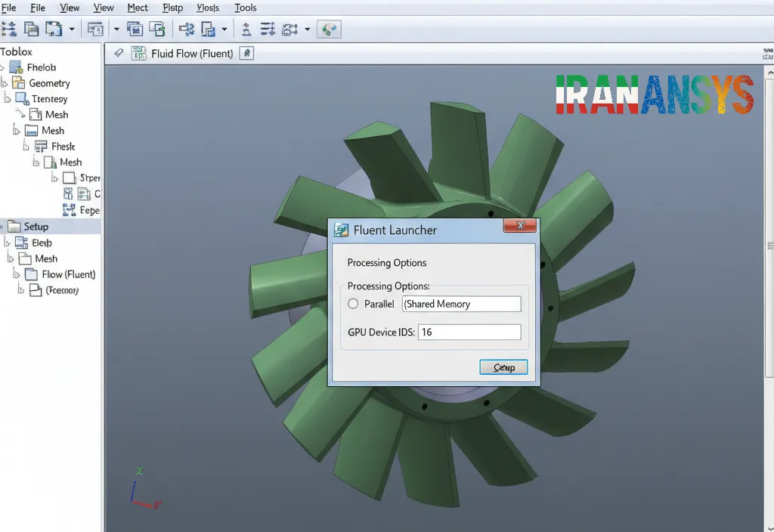Click the scrollbar up arrow in the viewport
The width and height of the screenshot is (774, 532).
pos(769,72)
